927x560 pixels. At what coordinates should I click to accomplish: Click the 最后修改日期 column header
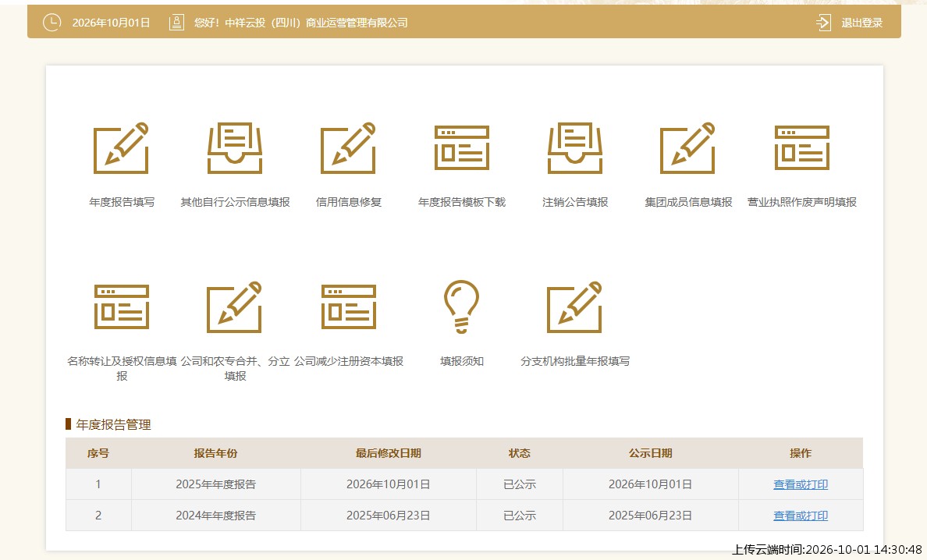coord(389,454)
